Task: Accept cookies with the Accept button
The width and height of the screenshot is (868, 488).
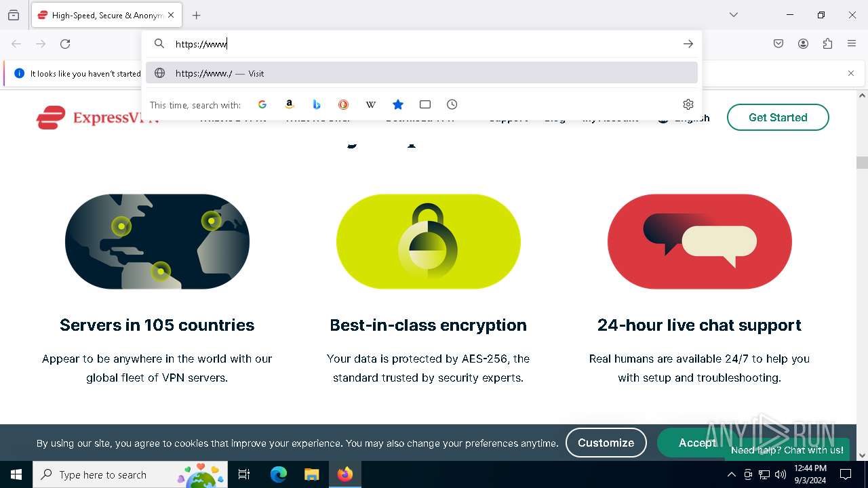Action: tap(698, 443)
